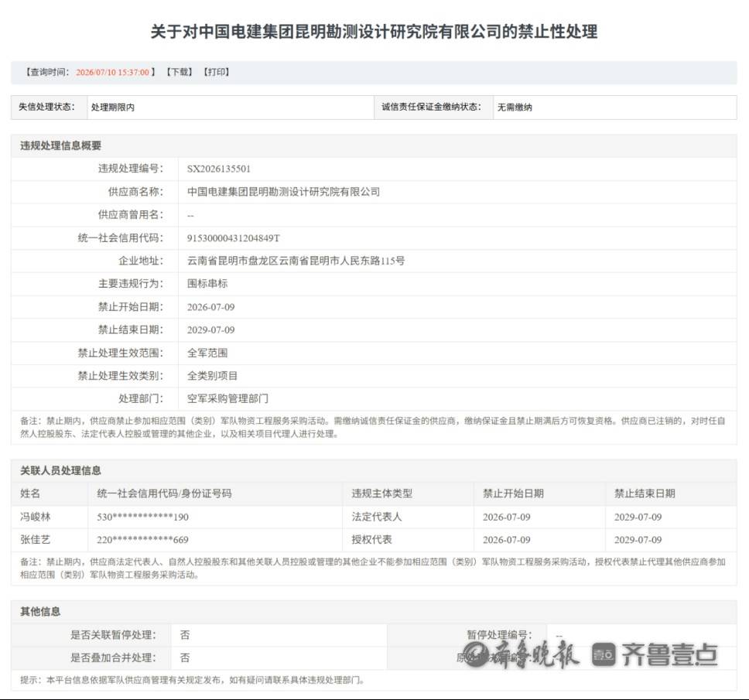Click the 打印 print link
This screenshot has width=749, height=700.
[x=216, y=72]
